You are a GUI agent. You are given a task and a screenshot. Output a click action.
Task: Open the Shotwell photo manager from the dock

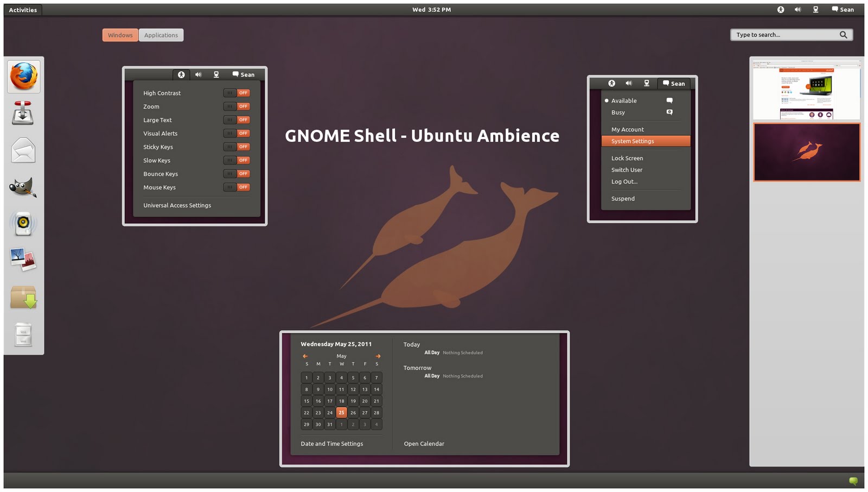tap(23, 260)
